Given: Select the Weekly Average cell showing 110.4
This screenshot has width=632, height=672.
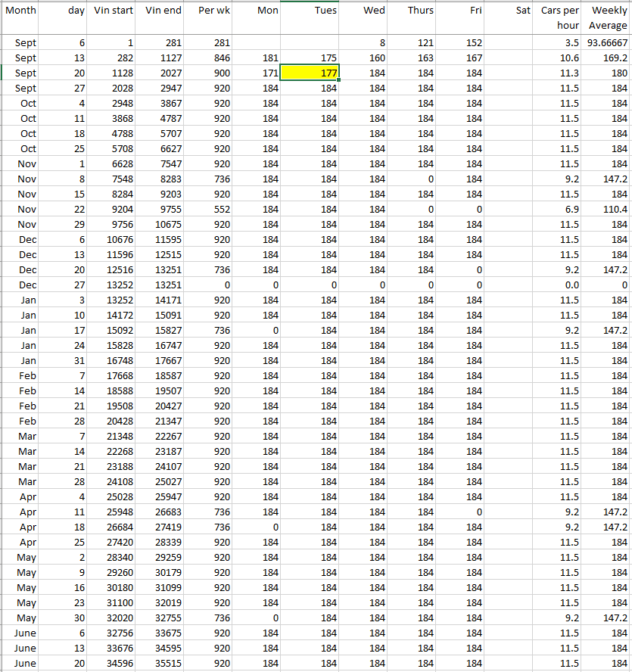Looking at the screenshot, I should [x=607, y=210].
